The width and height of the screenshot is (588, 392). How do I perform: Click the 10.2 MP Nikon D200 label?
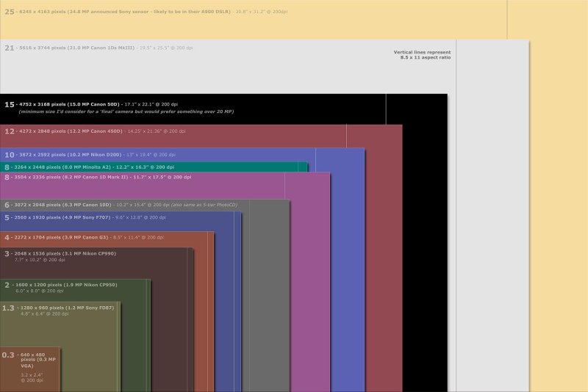click(90, 155)
